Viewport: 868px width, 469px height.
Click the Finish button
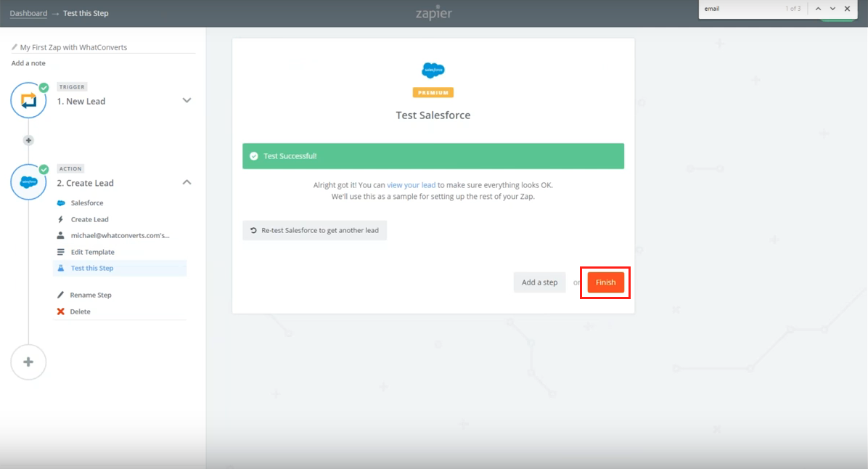[605, 282]
